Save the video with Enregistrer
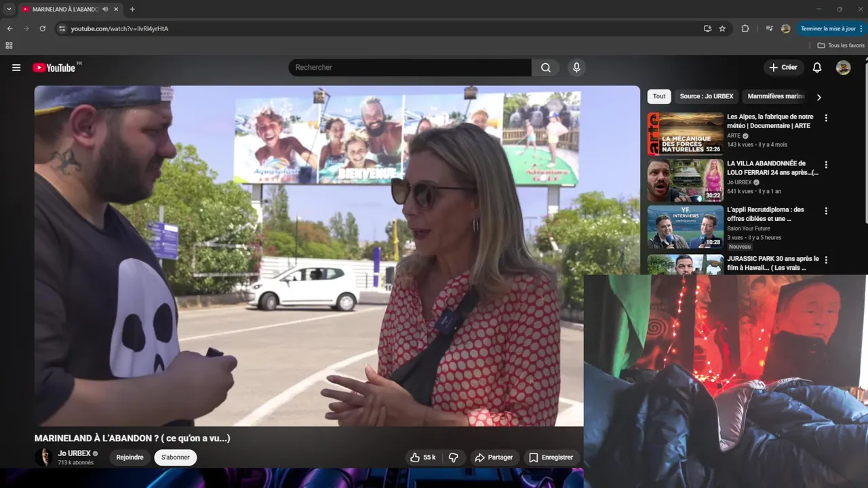The image size is (868, 488). 551,457
